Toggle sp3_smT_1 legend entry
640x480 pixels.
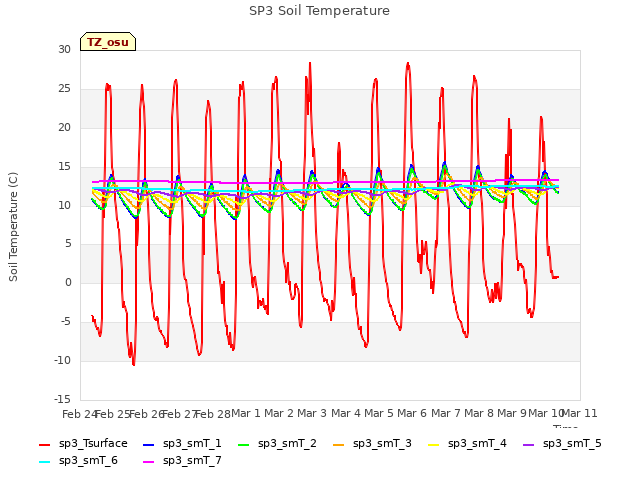pos(182,443)
